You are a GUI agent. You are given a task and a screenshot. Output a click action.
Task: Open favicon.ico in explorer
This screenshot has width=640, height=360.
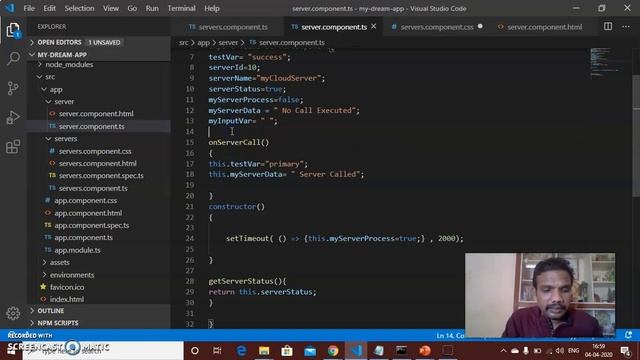[x=99, y=287]
